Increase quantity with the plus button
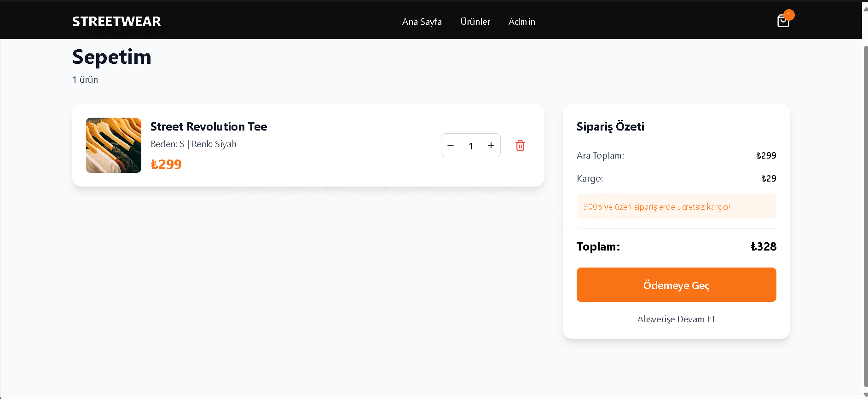868x399 pixels. pyautogui.click(x=491, y=145)
